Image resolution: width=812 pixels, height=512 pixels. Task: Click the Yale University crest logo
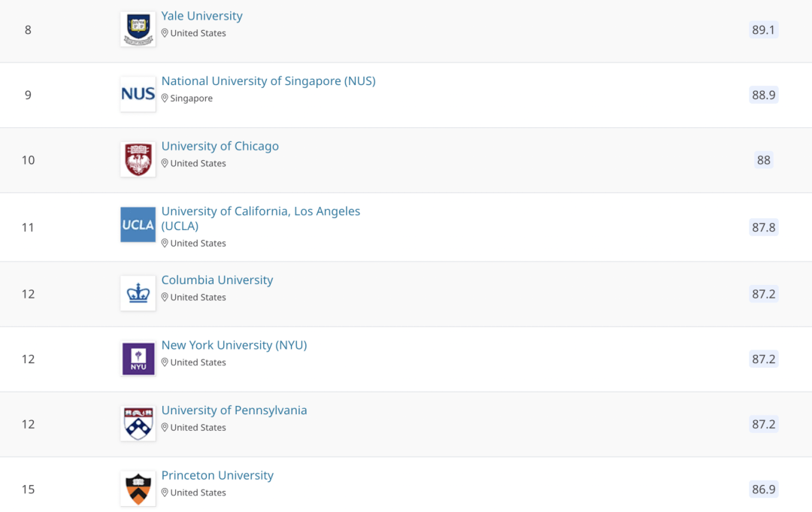(138, 29)
